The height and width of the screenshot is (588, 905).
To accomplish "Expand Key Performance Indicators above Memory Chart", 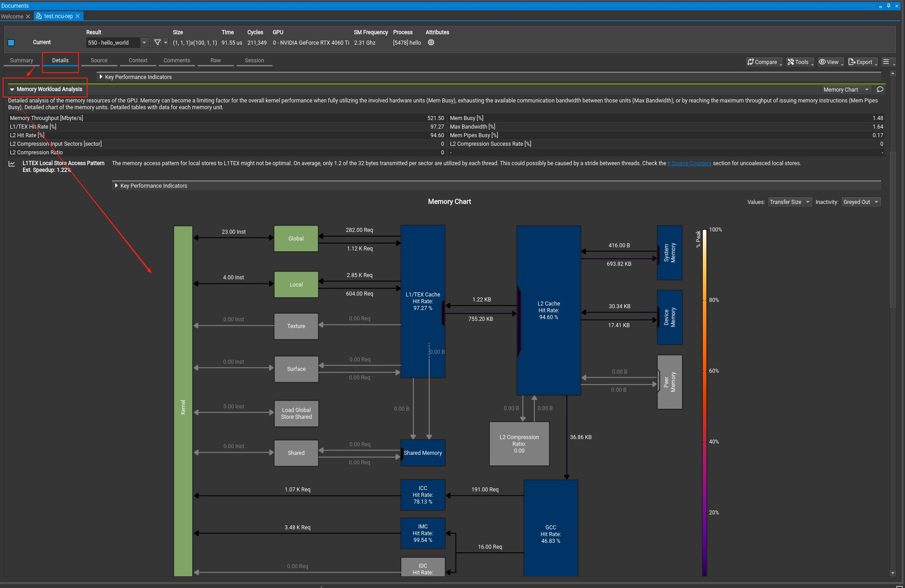I will [x=116, y=186].
